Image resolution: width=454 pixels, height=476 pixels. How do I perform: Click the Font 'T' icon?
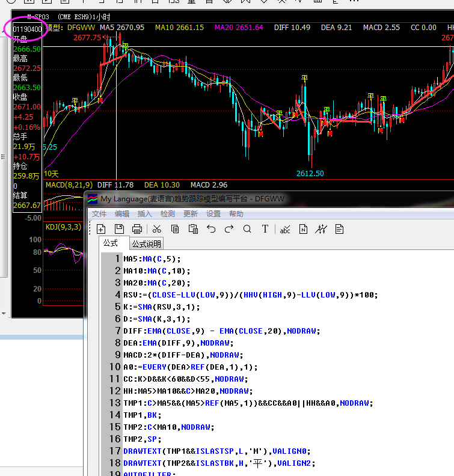click(x=265, y=229)
